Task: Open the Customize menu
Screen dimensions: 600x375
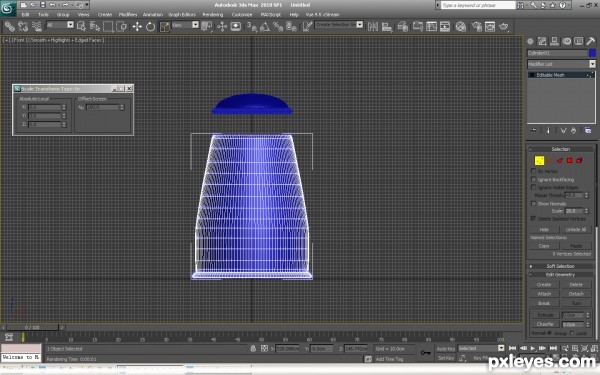Action: (x=242, y=15)
